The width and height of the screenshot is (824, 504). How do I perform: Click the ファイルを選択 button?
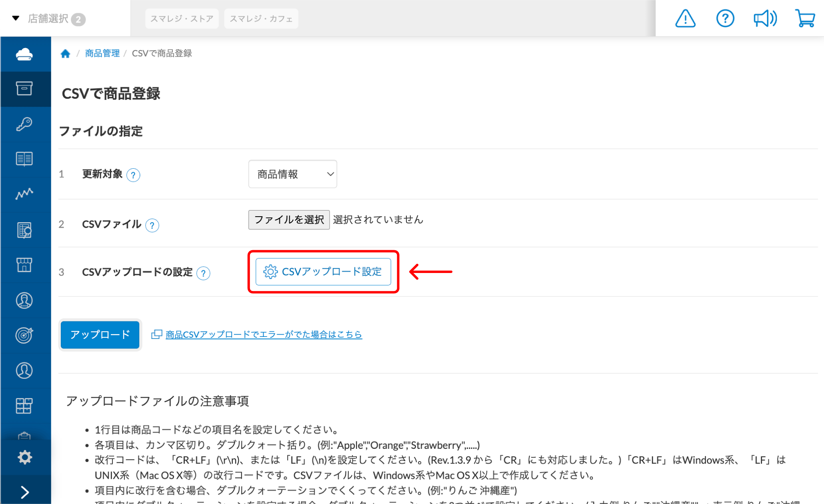tap(289, 220)
